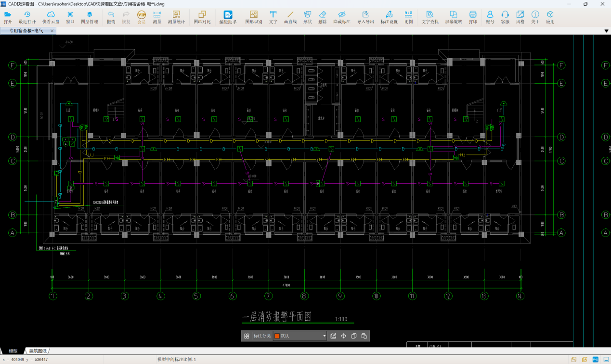
Task: Toggle 隐藏标注 hide annotations
Action: 341,17
